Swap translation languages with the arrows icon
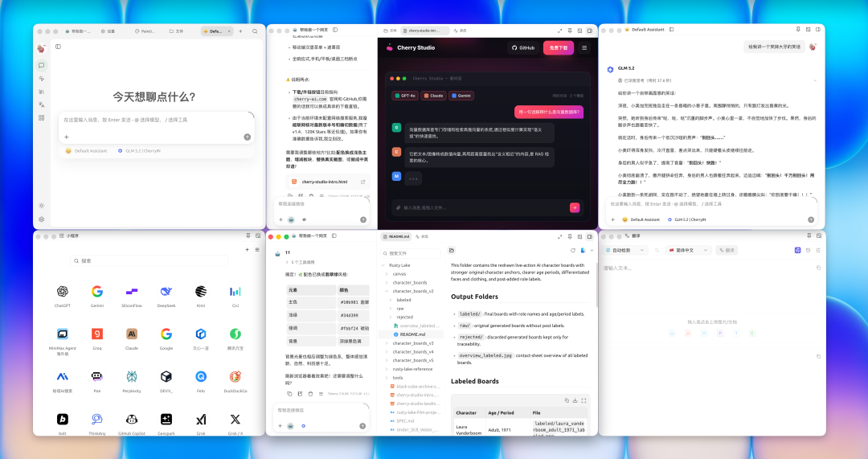 [x=657, y=250]
